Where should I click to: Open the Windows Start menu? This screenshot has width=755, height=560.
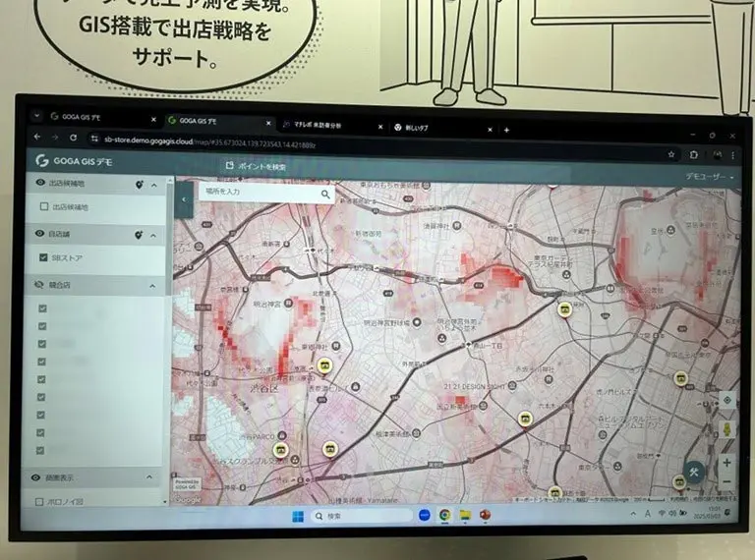[x=298, y=517]
